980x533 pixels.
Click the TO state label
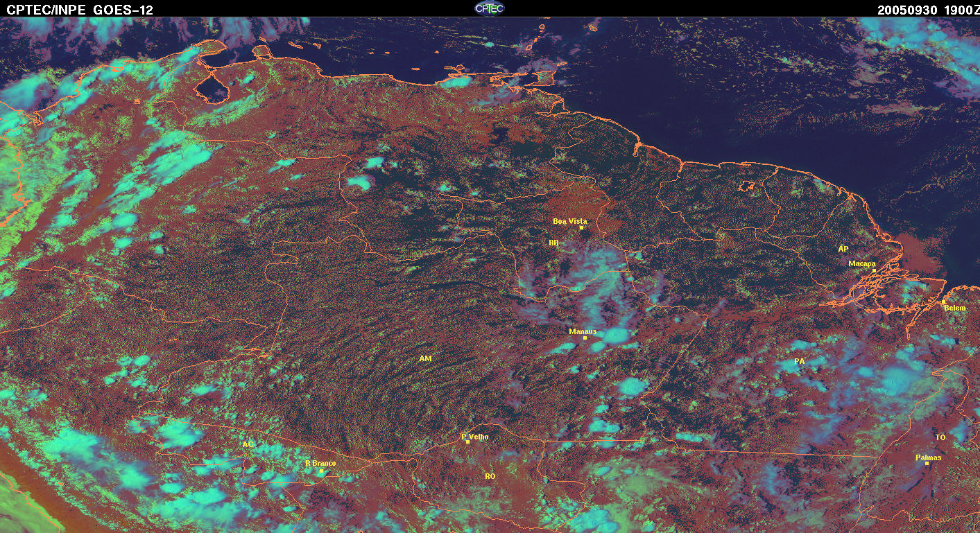pos(940,437)
